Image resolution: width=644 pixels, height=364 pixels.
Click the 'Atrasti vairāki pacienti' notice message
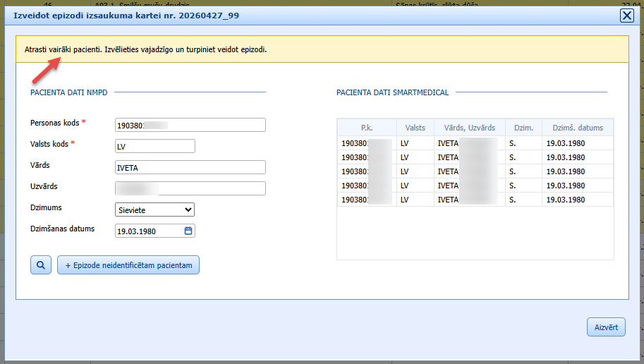pos(145,49)
